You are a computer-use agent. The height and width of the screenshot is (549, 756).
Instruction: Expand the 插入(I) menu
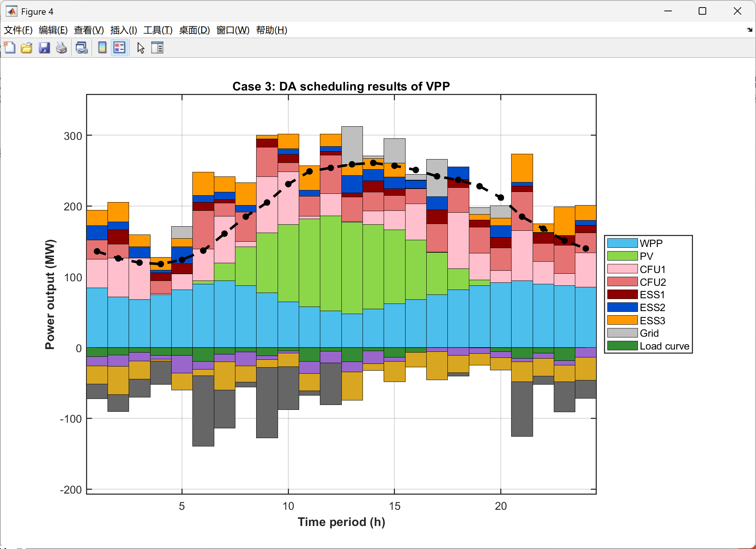(x=123, y=30)
